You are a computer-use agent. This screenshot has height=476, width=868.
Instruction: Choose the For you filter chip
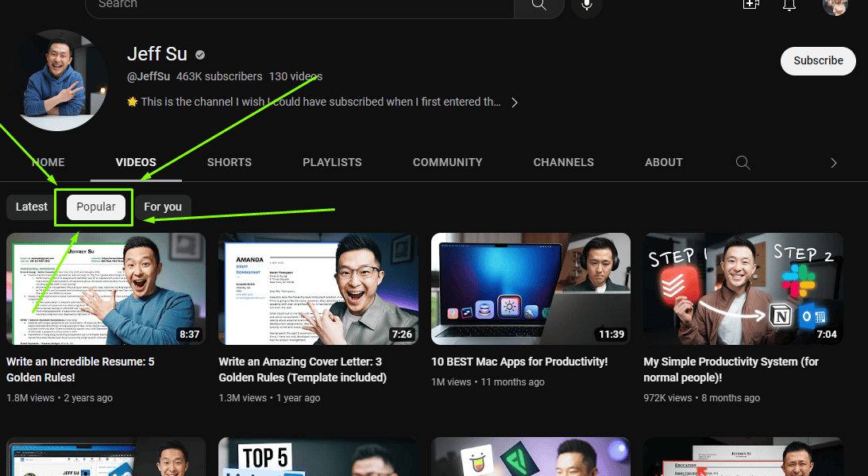[x=163, y=207]
